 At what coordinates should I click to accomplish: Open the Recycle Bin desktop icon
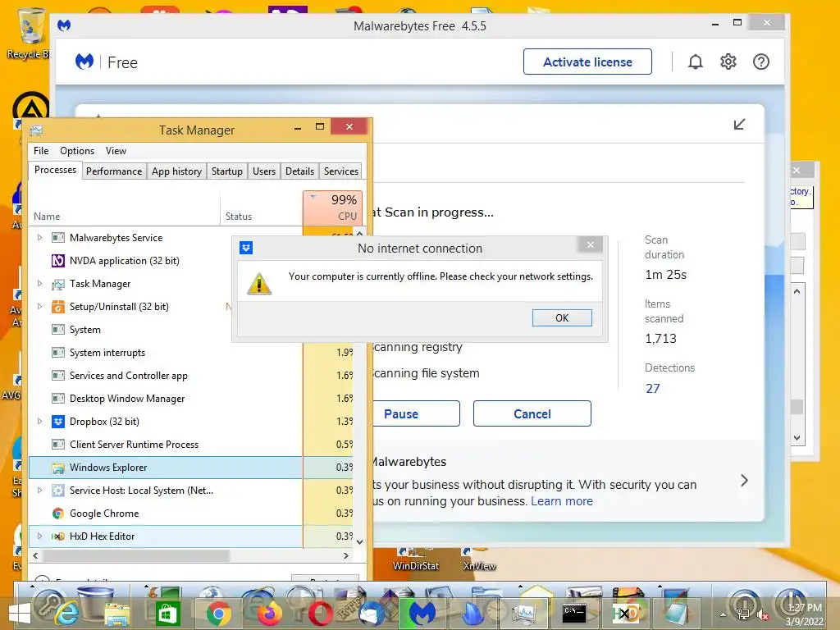(30, 33)
